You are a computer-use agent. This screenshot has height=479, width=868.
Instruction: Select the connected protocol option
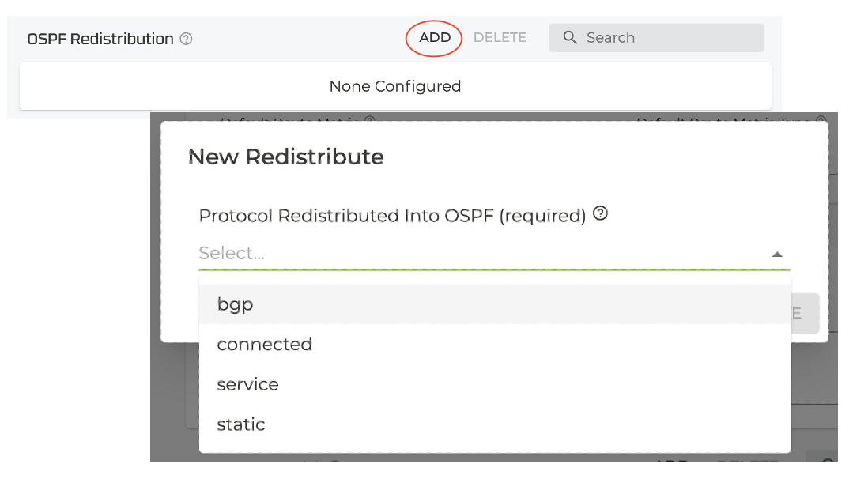tap(264, 345)
